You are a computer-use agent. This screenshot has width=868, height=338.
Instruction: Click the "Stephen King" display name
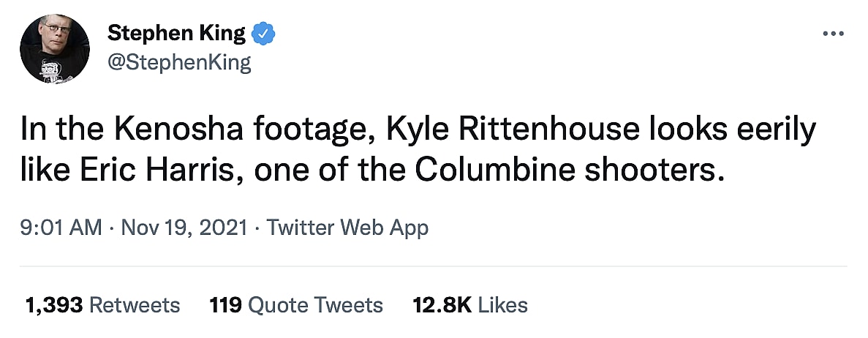[176, 33]
